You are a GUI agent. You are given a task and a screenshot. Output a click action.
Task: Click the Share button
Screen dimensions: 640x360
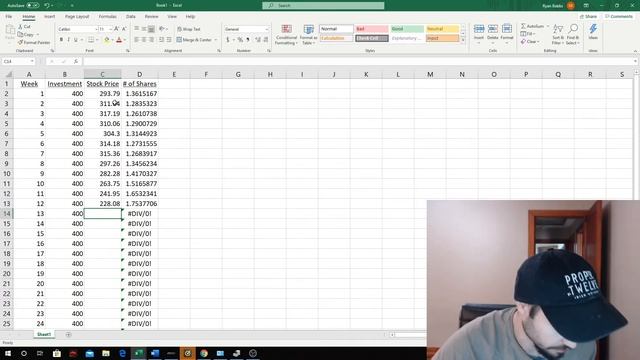588,16
